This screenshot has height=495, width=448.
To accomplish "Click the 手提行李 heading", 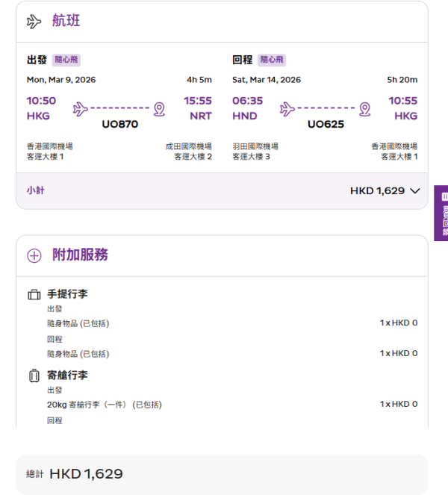I will coord(67,294).
